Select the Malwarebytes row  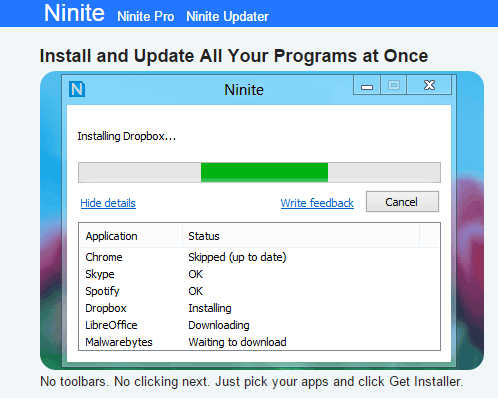click(x=259, y=342)
